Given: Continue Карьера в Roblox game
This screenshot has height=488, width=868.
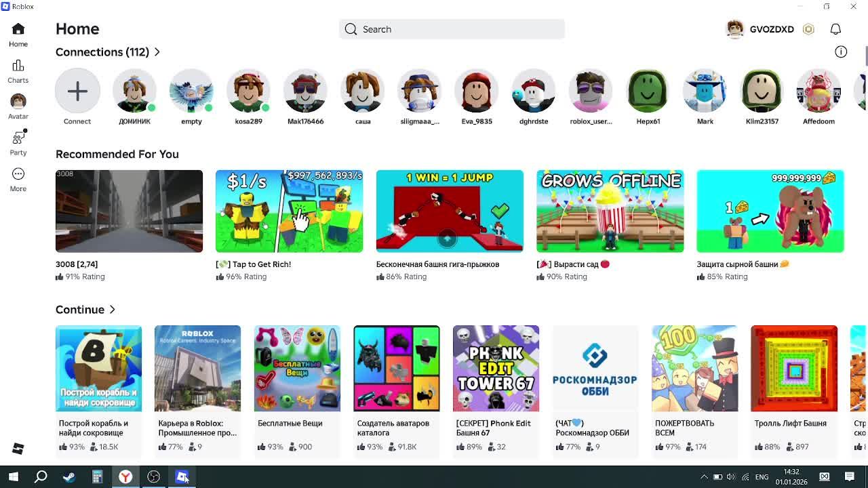Looking at the screenshot, I should pos(197,368).
